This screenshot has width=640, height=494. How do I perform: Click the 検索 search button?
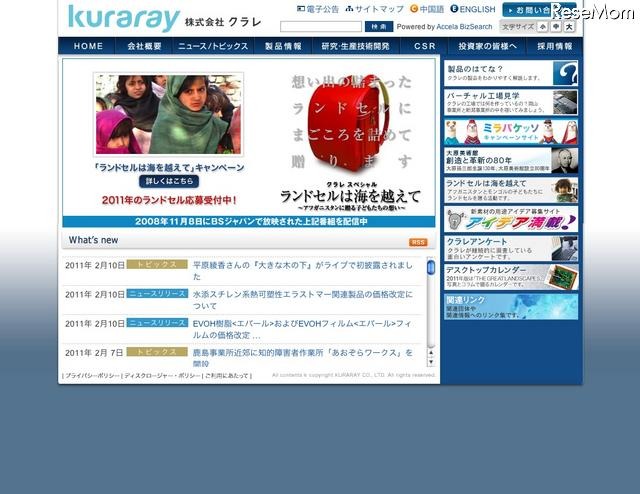[377, 26]
